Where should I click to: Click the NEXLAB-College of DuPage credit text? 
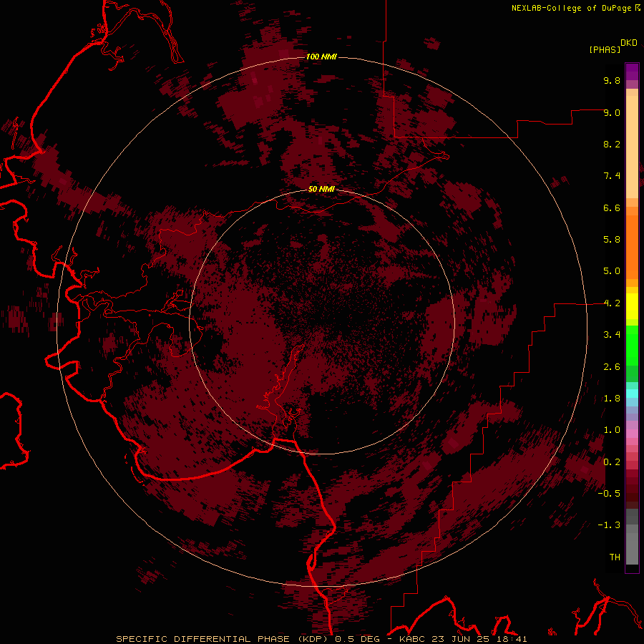571,8
